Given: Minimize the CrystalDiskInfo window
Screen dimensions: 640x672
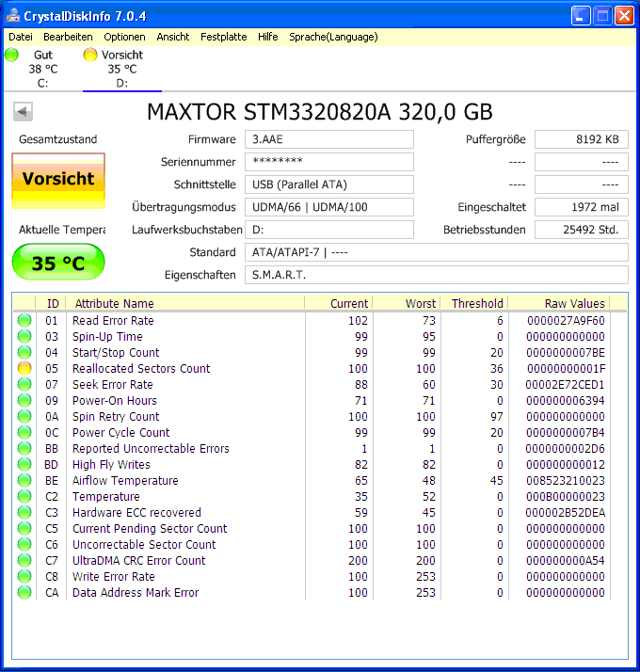Looking at the screenshot, I should [x=581, y=16].
